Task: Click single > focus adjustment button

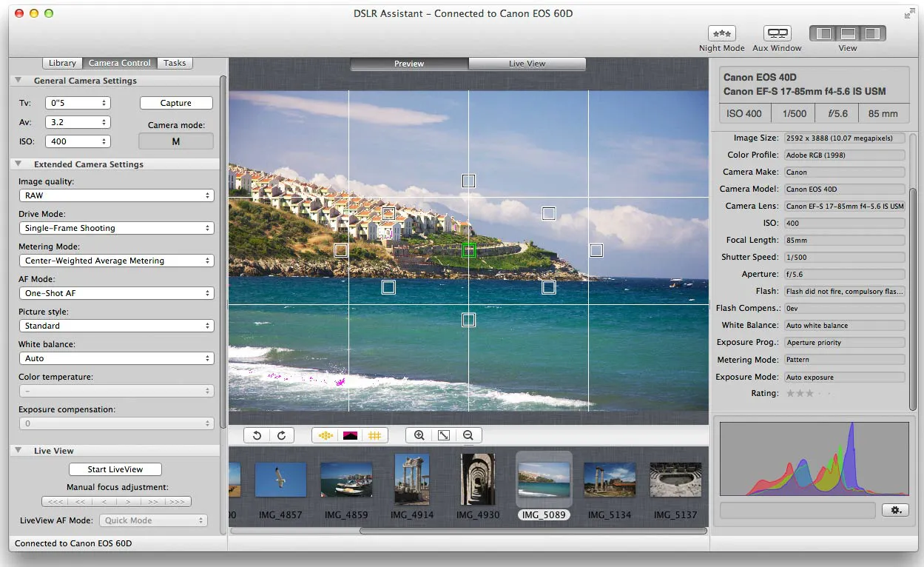Action: pos(129,502)
